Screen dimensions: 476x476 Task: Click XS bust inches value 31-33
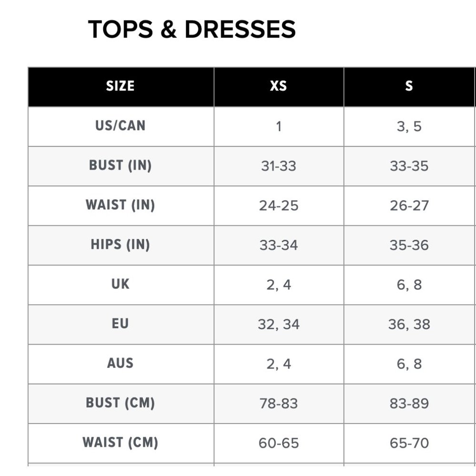click(x=278, y=166)
